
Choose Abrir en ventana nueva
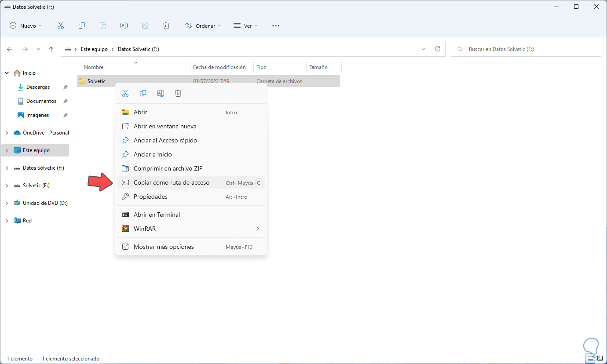(x=191, y=126)
